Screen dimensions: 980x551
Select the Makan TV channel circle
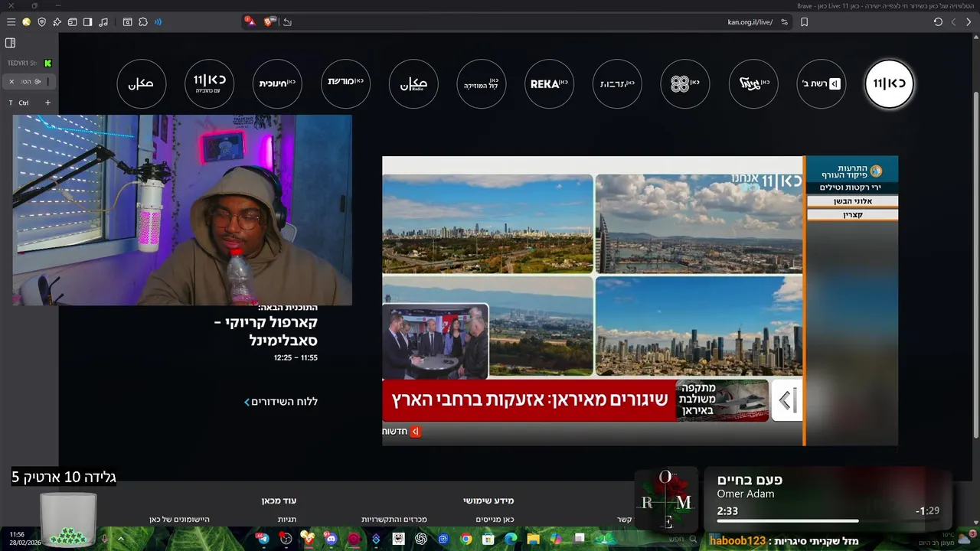click(x=142, y=83)
